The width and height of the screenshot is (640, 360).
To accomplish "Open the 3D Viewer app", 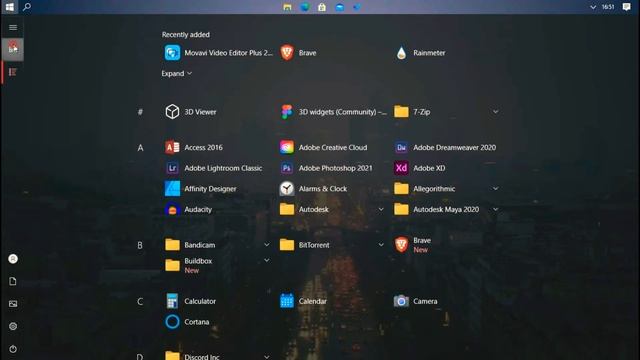I will [x=191, y=111].
